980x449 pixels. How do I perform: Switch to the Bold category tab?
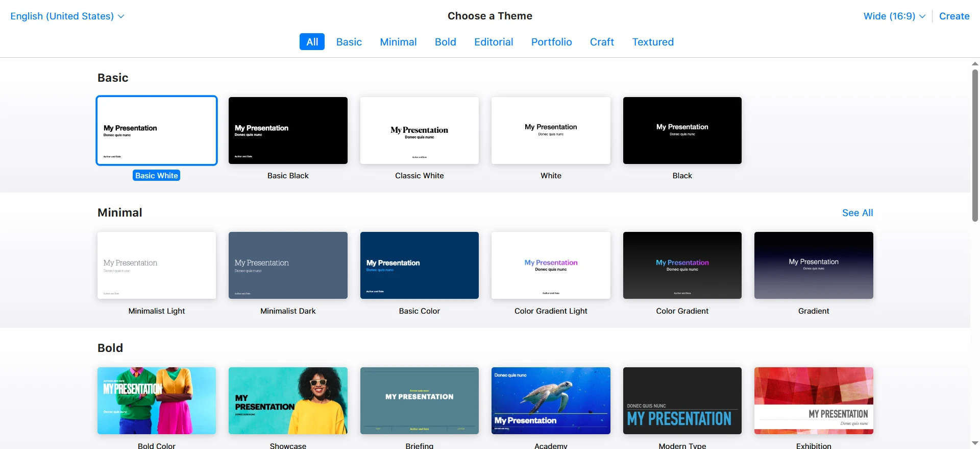click(x=445, y=42)
